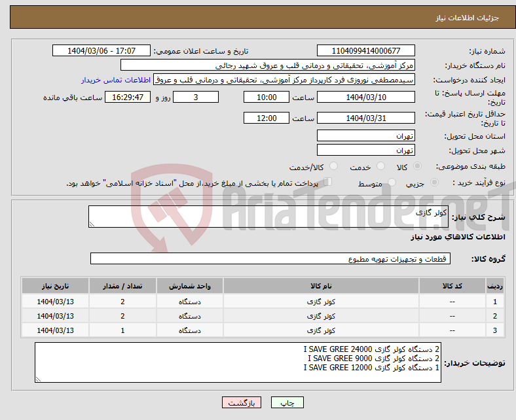Click کولر گازی in row 3

[x=321, y=330]
